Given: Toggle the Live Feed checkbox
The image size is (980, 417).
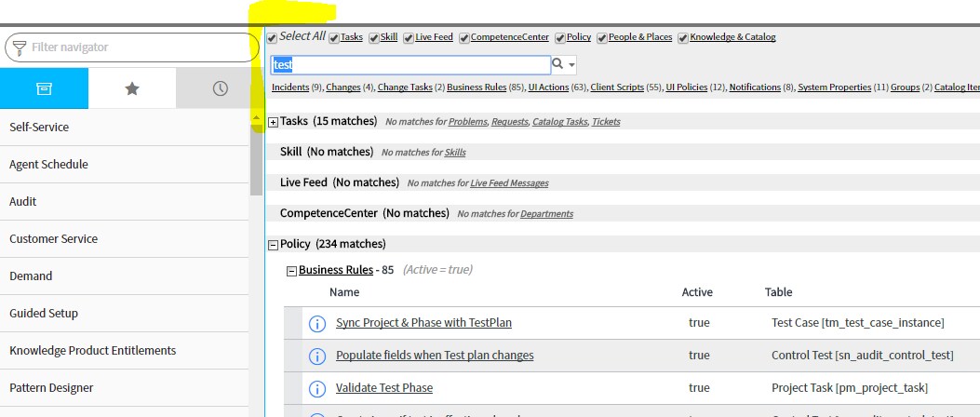Looking at the screenshot, I should pyautogui.click(x=409, y=38).
